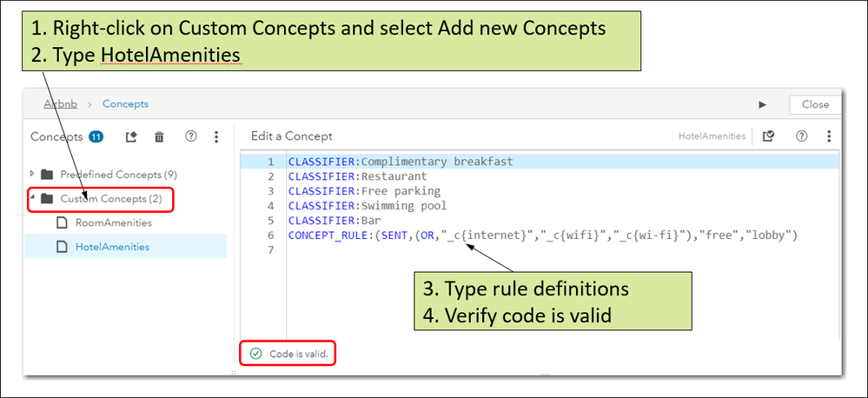The height and width of the screenshot is (398, 868).
Task: Click the delete concept trash icon
Action: [x=159, y=136]
